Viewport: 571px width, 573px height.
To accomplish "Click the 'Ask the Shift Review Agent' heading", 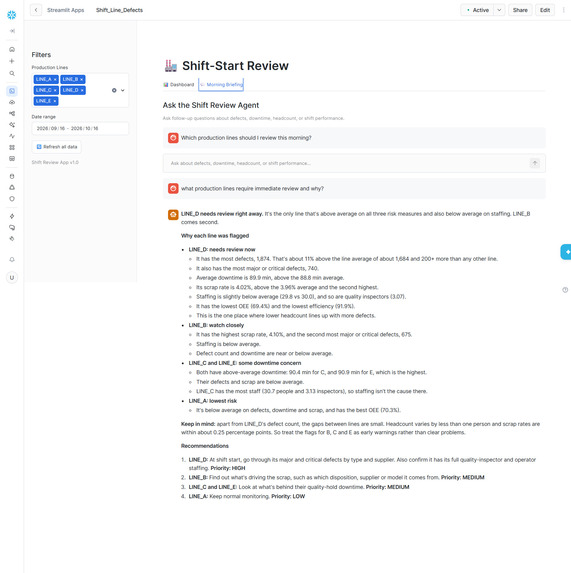I will coord(211,105).
